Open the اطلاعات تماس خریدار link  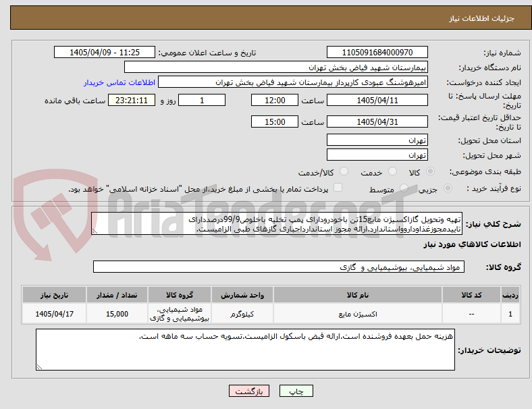point(119,82)
